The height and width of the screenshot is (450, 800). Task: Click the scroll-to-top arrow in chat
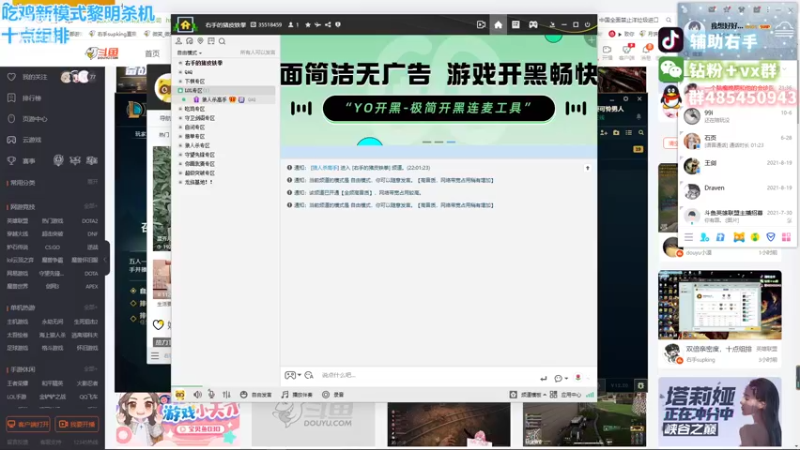pyautogui.click(x=587, y=168)
